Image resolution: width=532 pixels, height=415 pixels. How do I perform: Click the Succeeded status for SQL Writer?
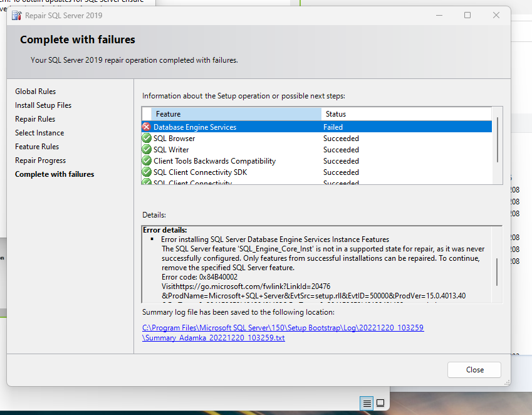341,150
